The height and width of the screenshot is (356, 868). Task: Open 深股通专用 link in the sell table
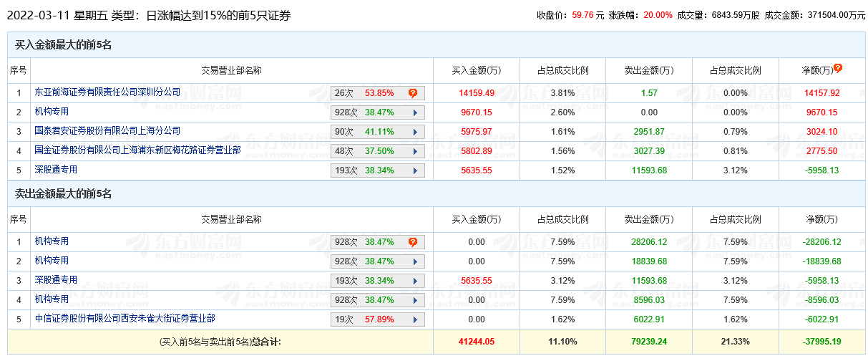coord(56,280)
